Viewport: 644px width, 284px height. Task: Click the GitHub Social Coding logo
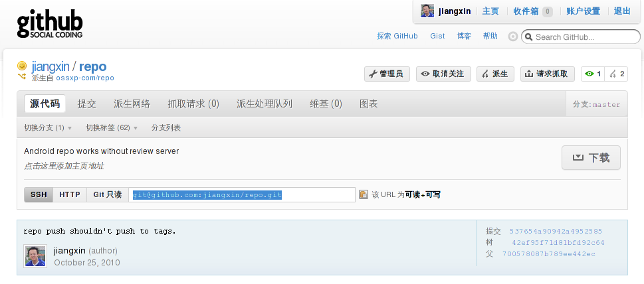[50, 24]
